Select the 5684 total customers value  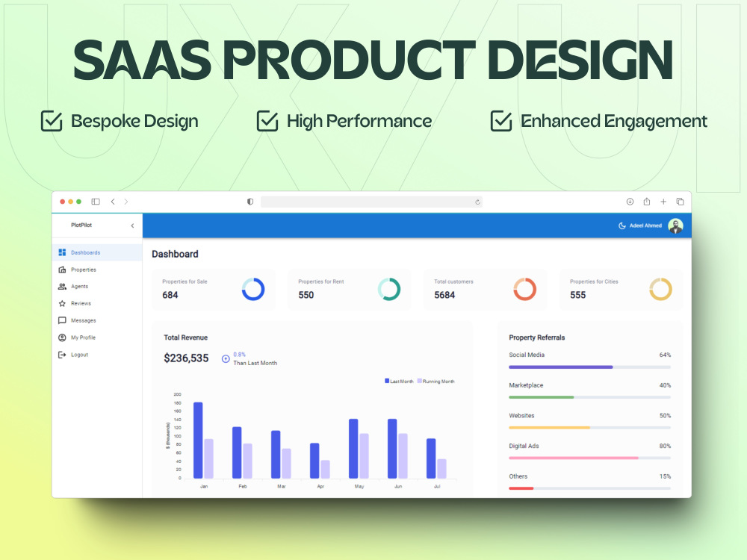click(444, 295)
